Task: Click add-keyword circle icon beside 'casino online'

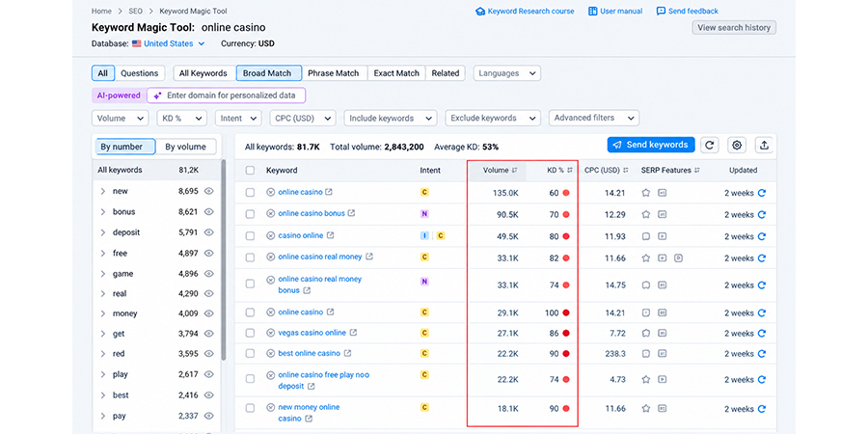Action: pyautogui.click(x=271, y=236)
